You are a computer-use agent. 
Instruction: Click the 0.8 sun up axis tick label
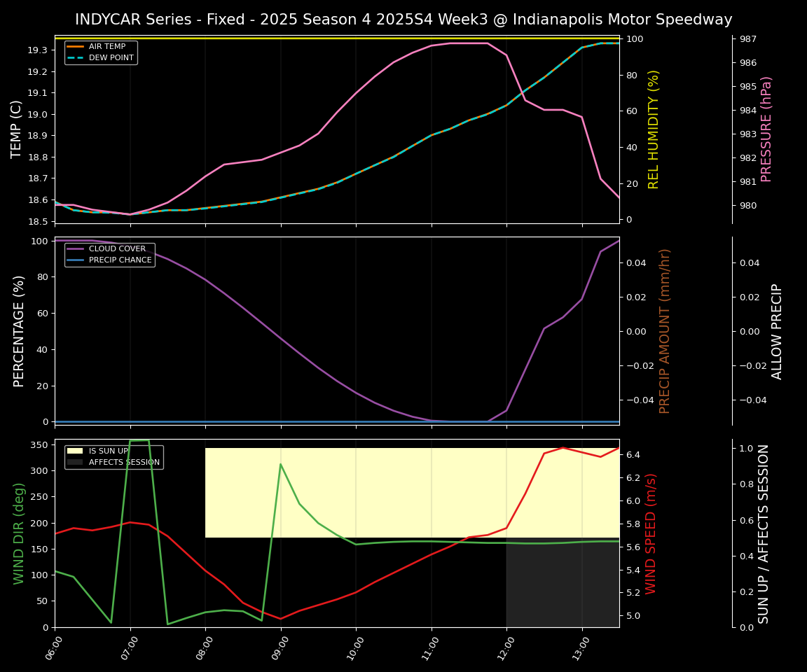pyautogui.click(x=746, y=484)
